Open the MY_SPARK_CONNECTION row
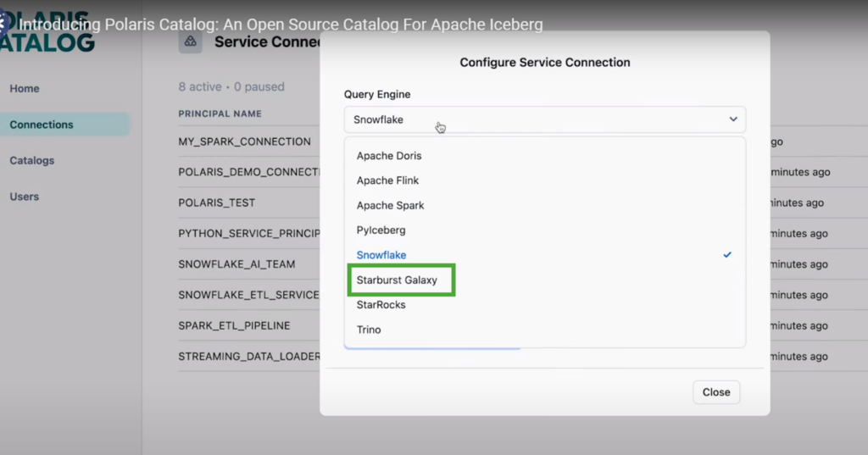 tap(244, 141)
